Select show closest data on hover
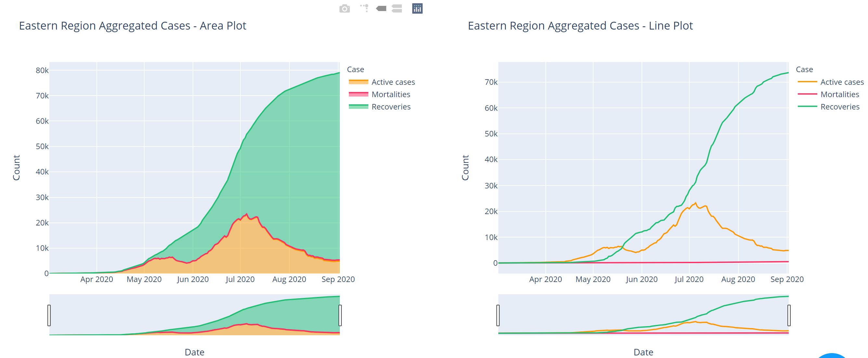Screen dimensions: 868x358 coord(381,8)
